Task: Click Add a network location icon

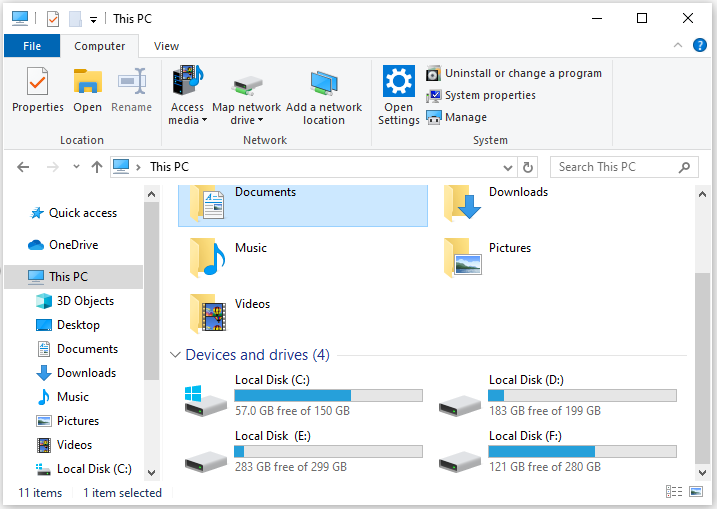Action: [x=324, y=83]
